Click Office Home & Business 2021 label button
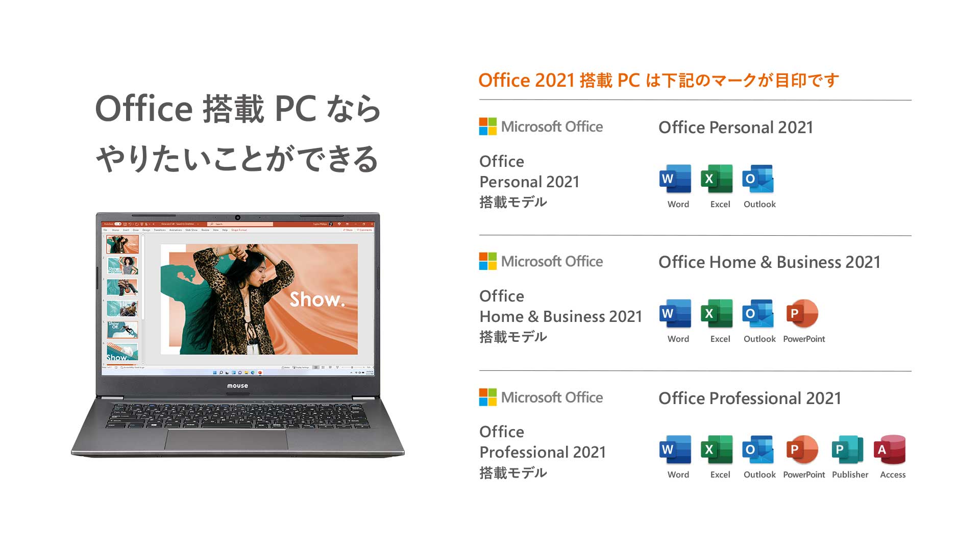Viewport: 980px width, 551px height. pyautogui.click(x=771, y=262)
